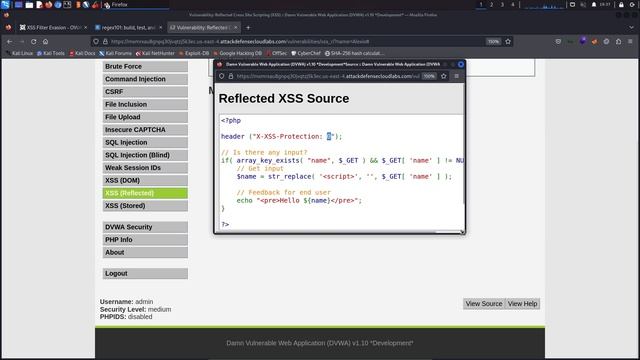Click the View Help button
The height and width of the screenshot is (360, 640).
[x=522, y=304]
